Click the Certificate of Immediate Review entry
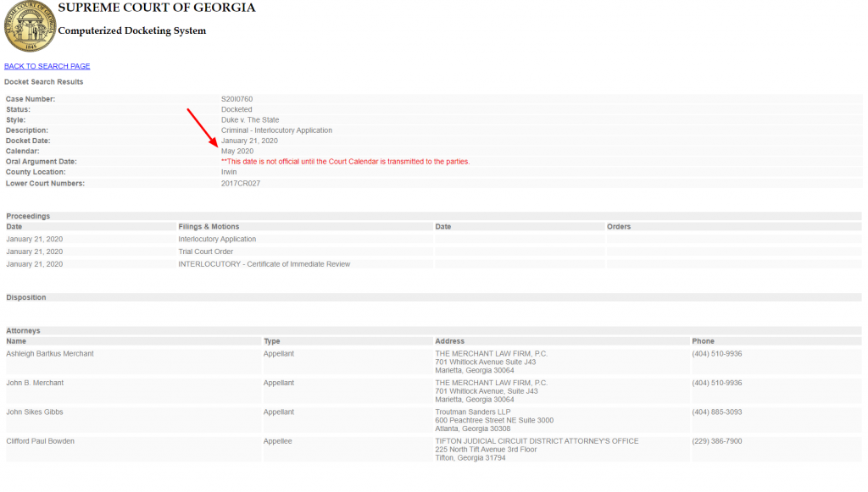Viewport: 868px width, 492px height. tap(264, 264)
